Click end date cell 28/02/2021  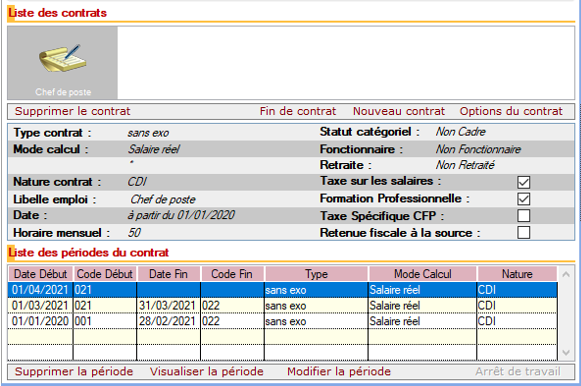[168, 321]
